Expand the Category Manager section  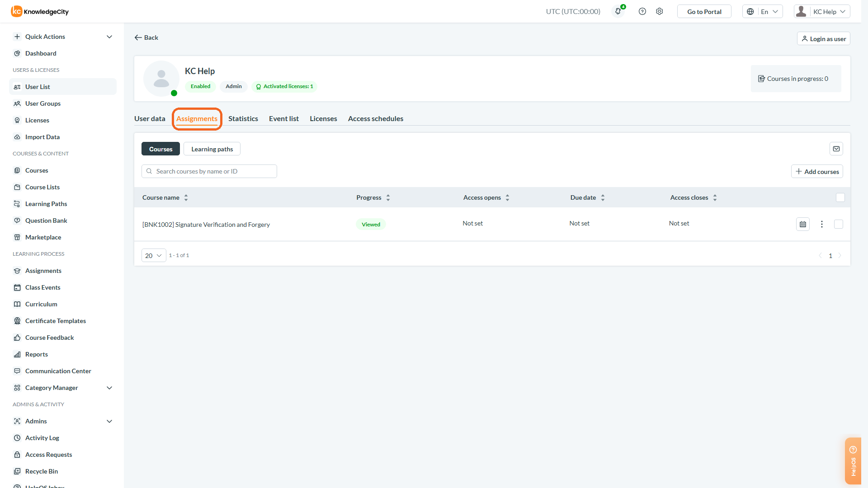point(63,388)
